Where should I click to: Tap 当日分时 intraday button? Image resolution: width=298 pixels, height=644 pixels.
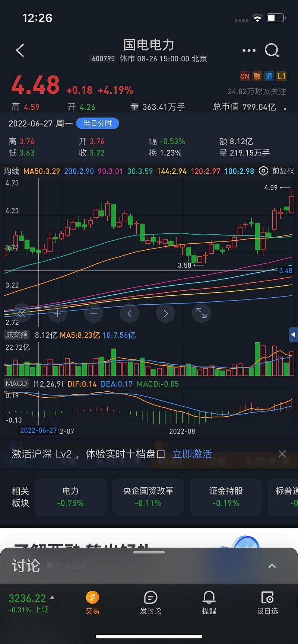[98, 124]
